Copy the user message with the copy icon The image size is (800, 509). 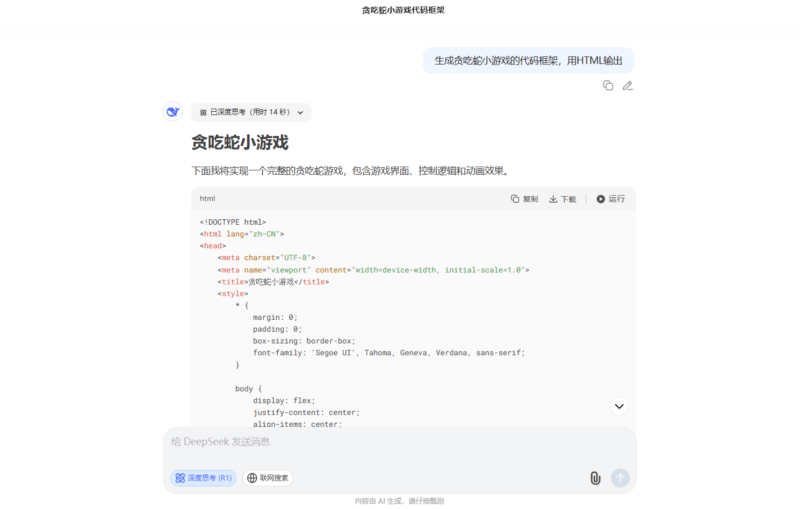click(x=608, y=86)
